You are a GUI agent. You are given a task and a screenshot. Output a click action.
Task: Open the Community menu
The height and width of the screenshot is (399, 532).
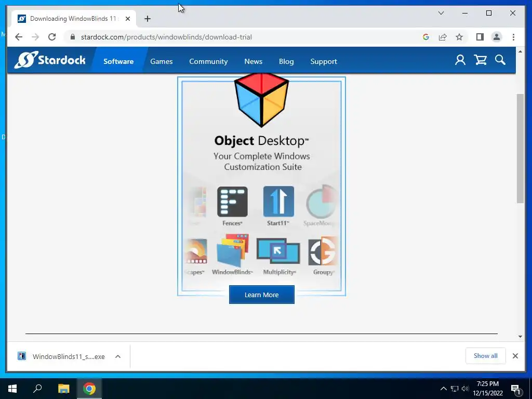(208, 61)
